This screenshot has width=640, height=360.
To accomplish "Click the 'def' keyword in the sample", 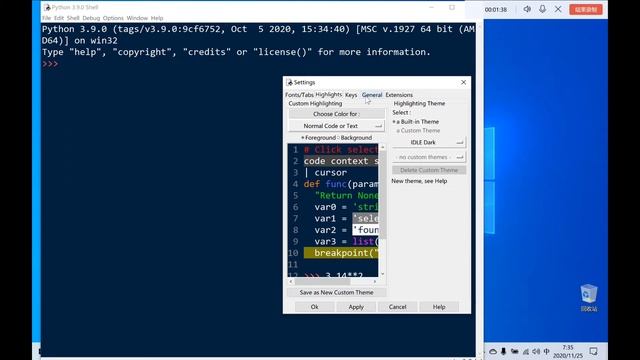I will [312, 184].
